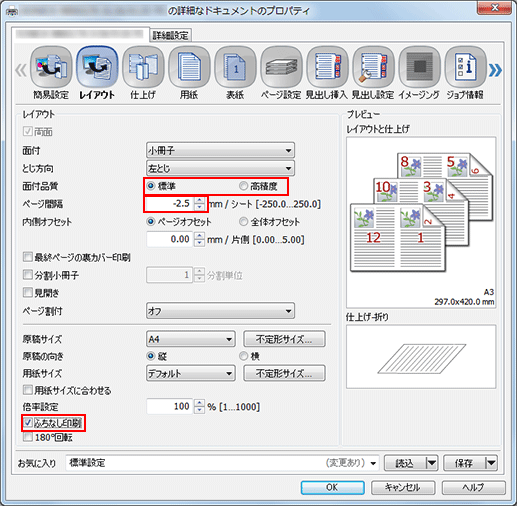The image size is (517, 506).
Task: Click the 倍率設定 value field 100
Action: (x=169, y=406)
